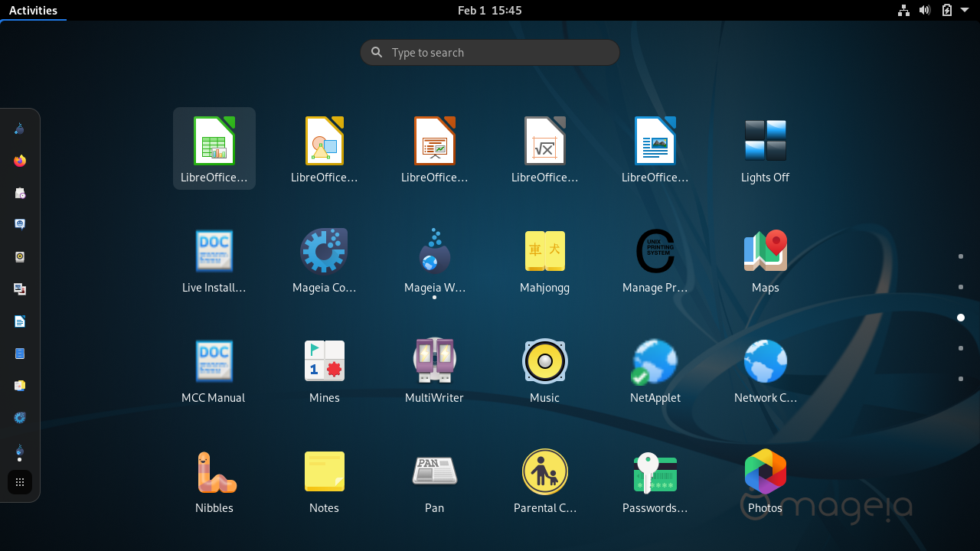Open LibreOffice Calc spreadsheet app in grid
The width and height of the screenshot is (980, 551).
click(214, 148)
